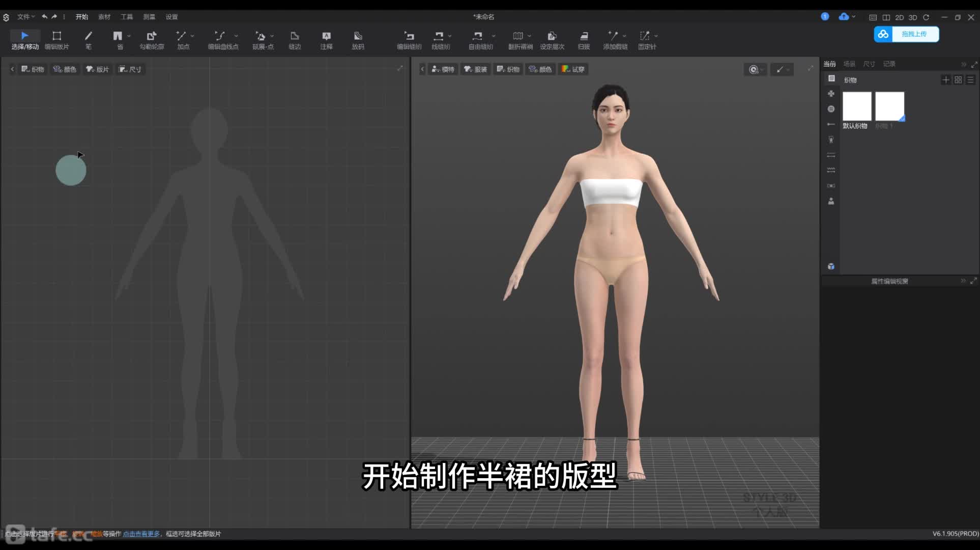Switch to 2D view mode

[x=900, y=17]
